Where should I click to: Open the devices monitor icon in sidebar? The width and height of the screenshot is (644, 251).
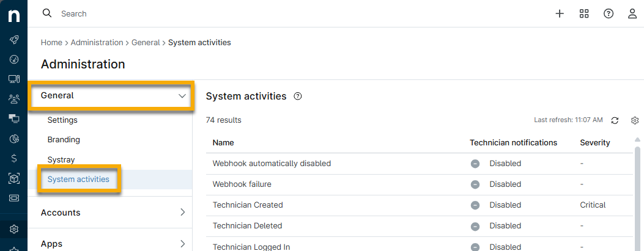click(x=13, y=79)
